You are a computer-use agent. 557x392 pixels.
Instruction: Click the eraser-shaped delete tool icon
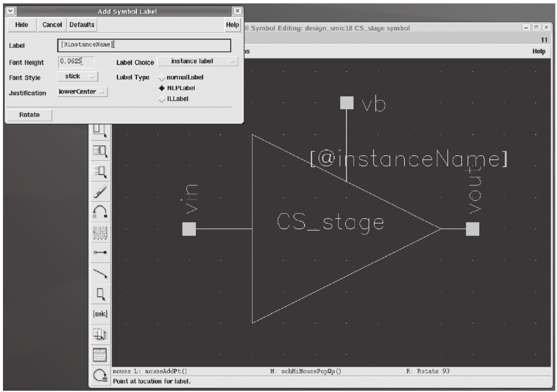(100, 192)
